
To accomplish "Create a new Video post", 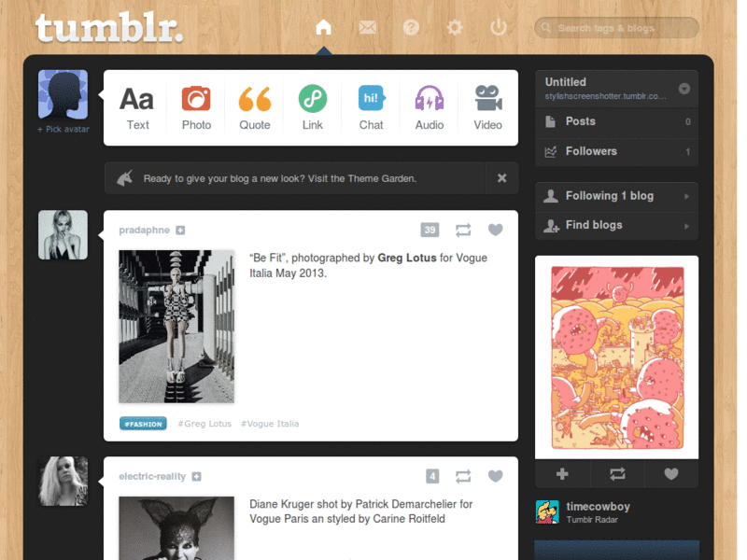I will coord(487,108).
